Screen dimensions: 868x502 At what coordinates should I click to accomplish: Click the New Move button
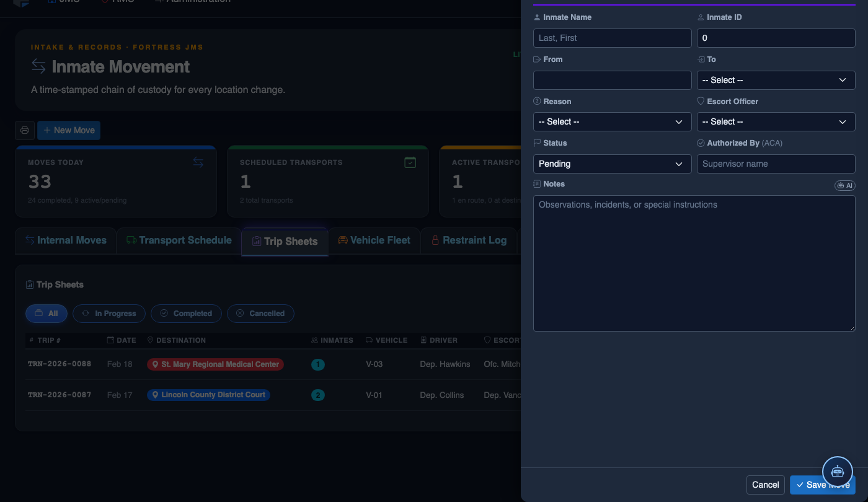[x=69, y=130]
